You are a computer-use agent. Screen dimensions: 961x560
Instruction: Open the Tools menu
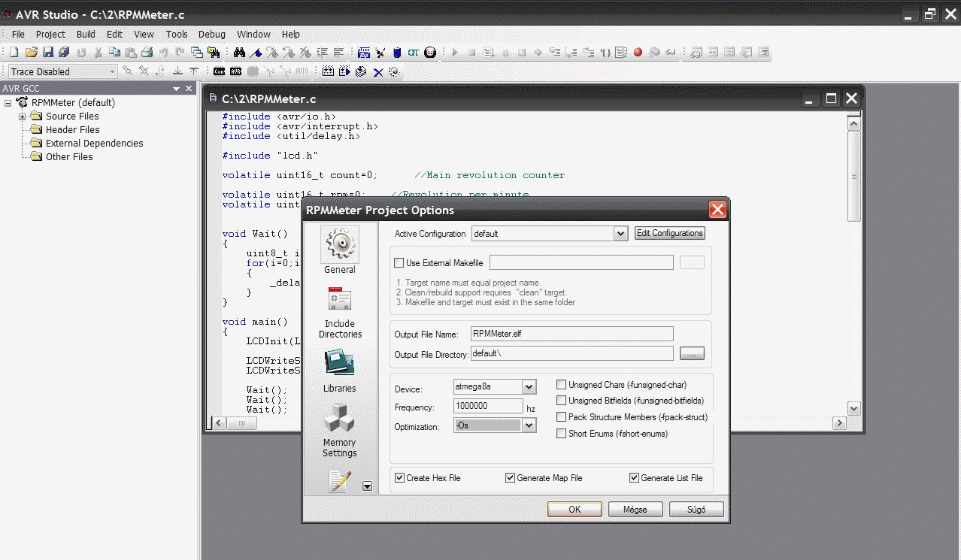(177, 34)
